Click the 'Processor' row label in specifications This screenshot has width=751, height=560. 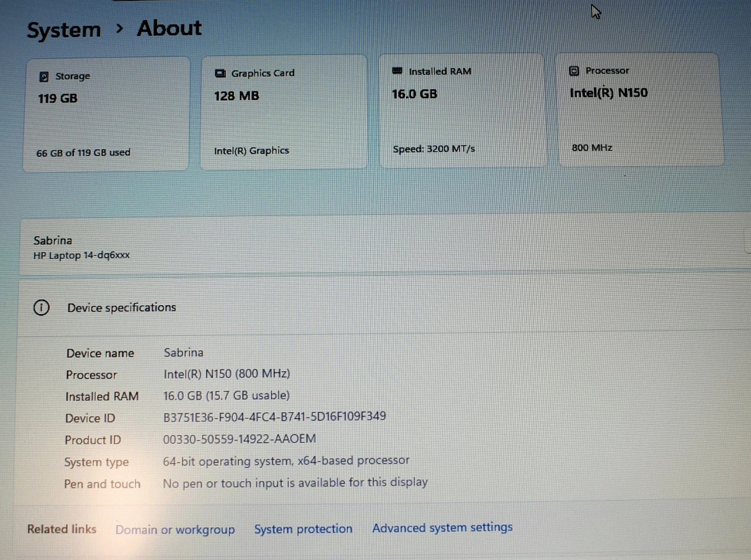91,375
